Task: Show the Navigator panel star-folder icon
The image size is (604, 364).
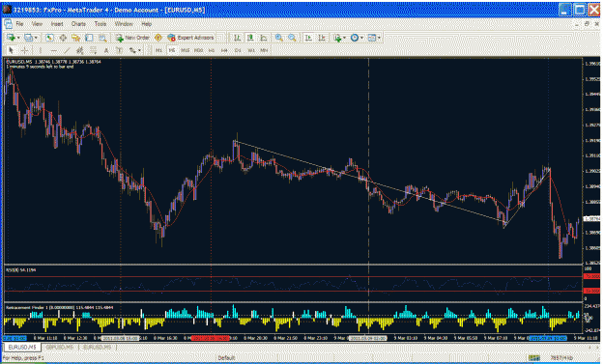Action: coord(76,38)
